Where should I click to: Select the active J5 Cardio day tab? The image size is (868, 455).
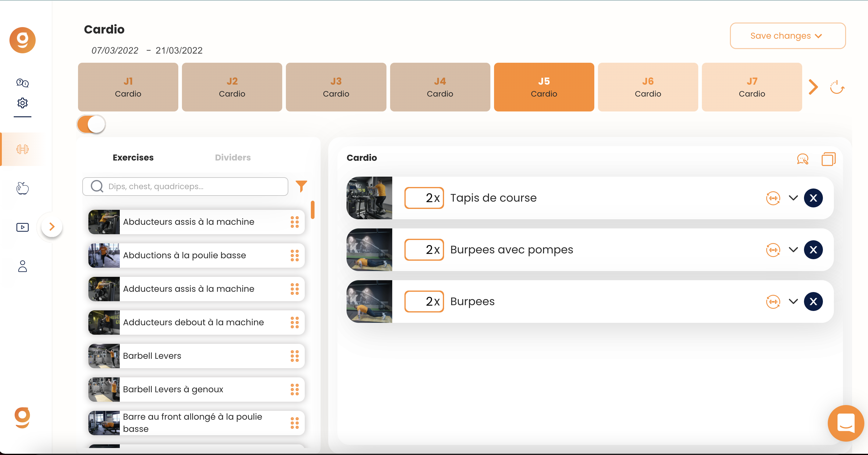point(544,87)
